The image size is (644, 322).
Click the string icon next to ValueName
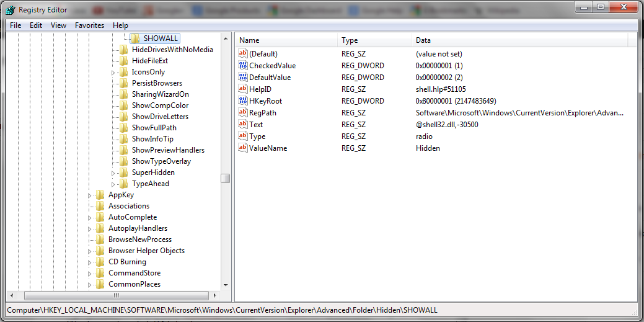tap(243, 148)
